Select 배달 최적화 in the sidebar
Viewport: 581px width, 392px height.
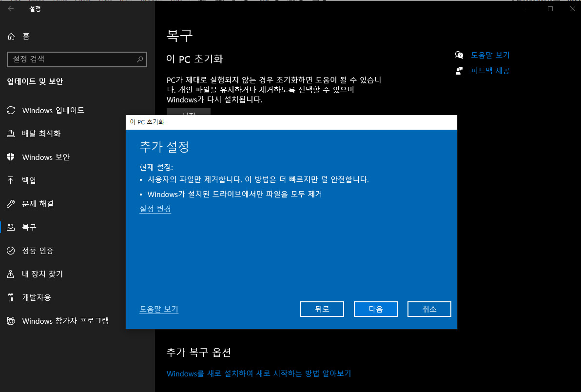click(x=45, y=134)
